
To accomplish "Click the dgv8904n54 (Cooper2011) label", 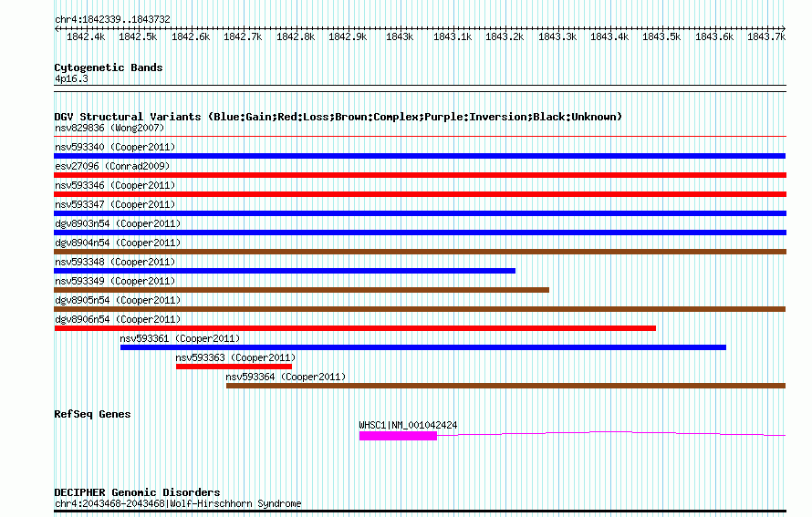I will point(118,243).
